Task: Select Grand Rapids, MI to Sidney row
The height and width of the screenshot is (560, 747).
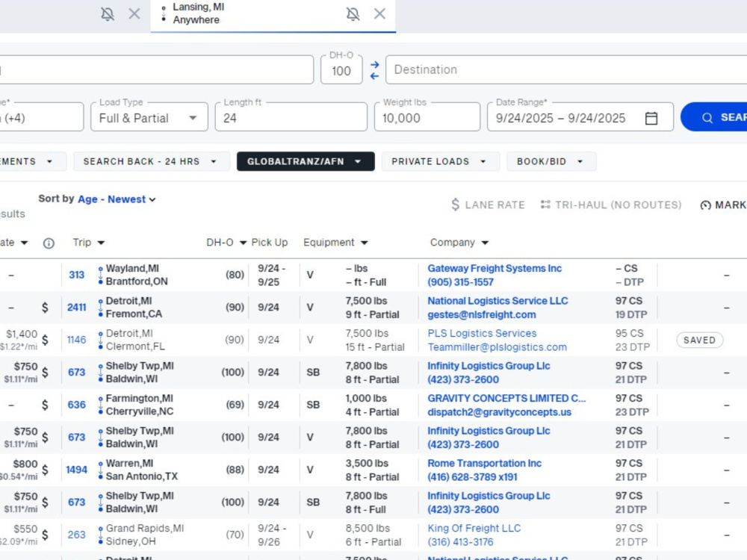Action: [x=373, y=535]
